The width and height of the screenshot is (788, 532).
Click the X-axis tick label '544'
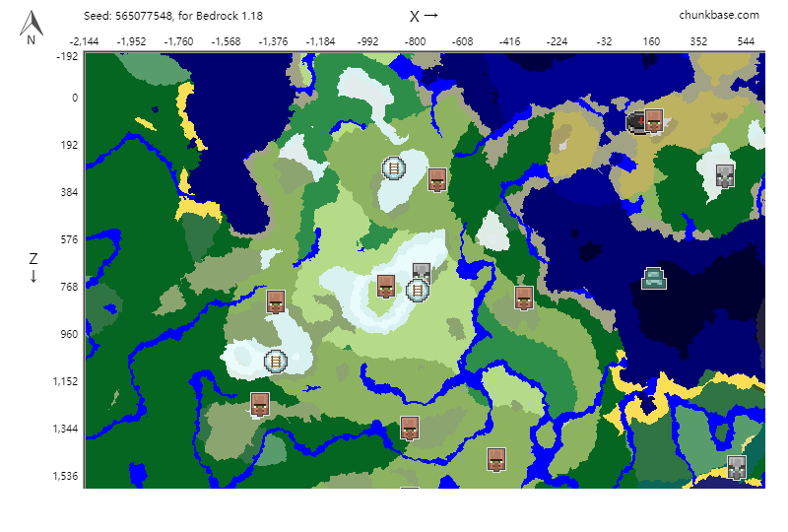pos(746,41)
